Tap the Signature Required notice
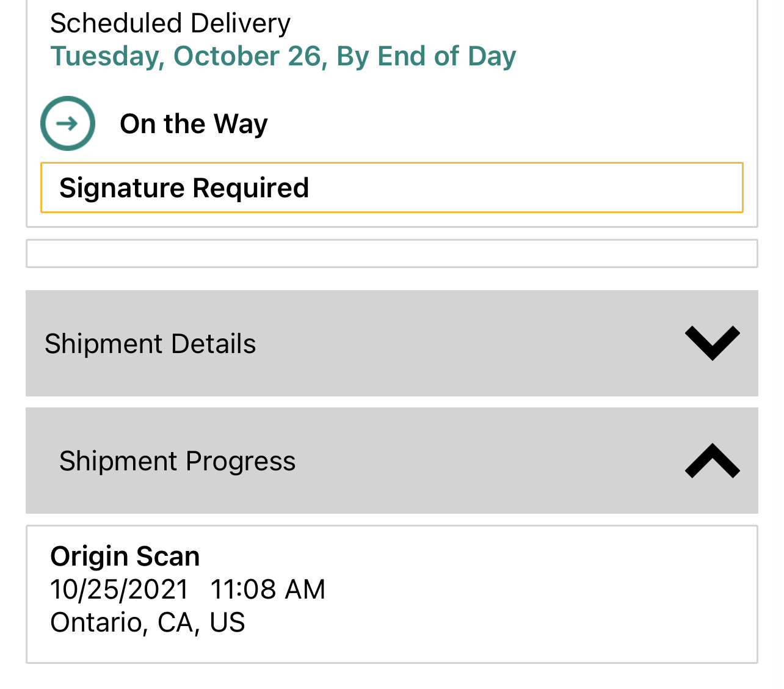 tap(391, 188)
